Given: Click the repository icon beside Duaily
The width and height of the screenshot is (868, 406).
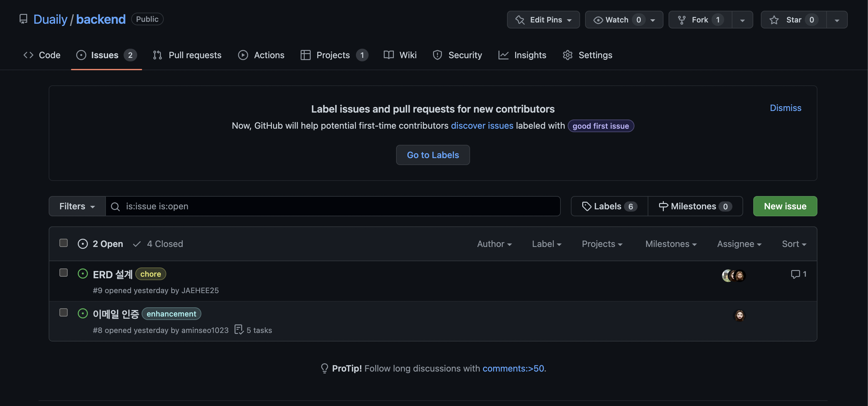Looking at the screenshot, I should (23, 19).
